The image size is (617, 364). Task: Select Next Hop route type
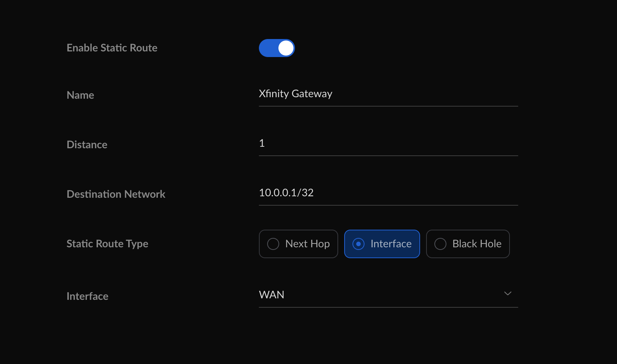tap(298, 244)
